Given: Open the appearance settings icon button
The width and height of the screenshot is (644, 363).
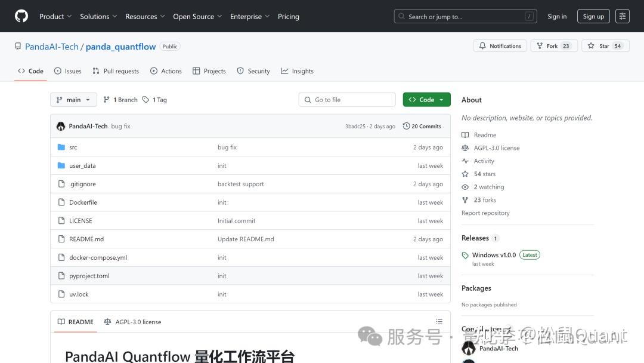Looking at the screenshot, I should pyautogui.click(x=622, y=17).
